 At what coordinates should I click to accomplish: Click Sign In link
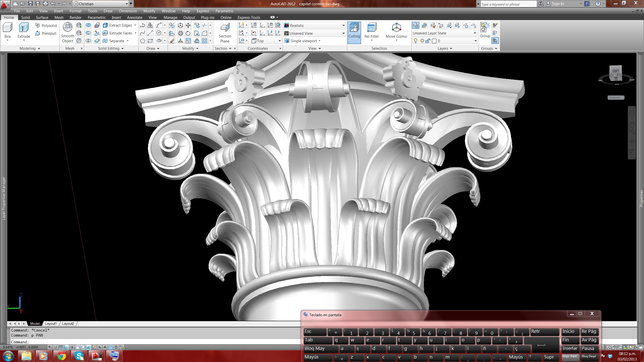point(558,4)
